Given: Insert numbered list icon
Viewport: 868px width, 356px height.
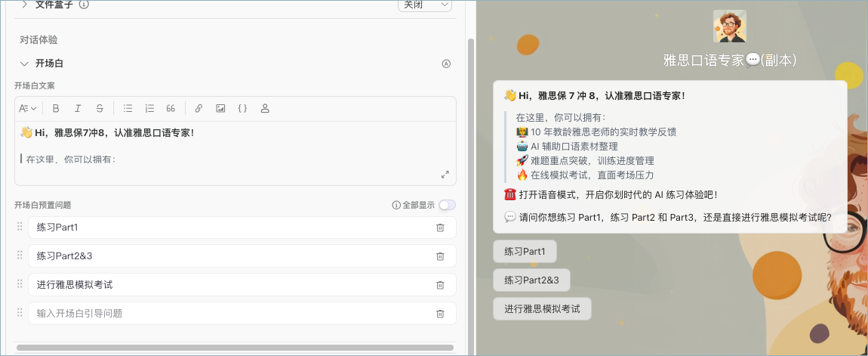Looking at the screenshot, I should (149, 109).
